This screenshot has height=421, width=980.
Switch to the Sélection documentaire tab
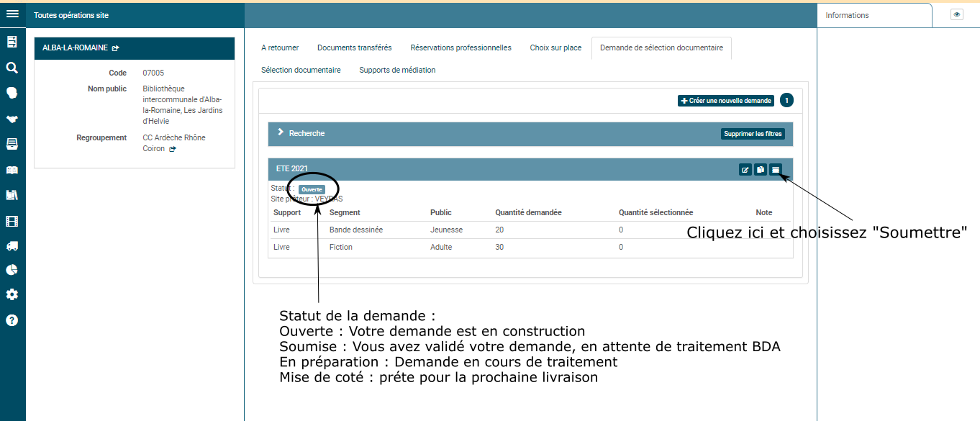click(x=301, y=70)
